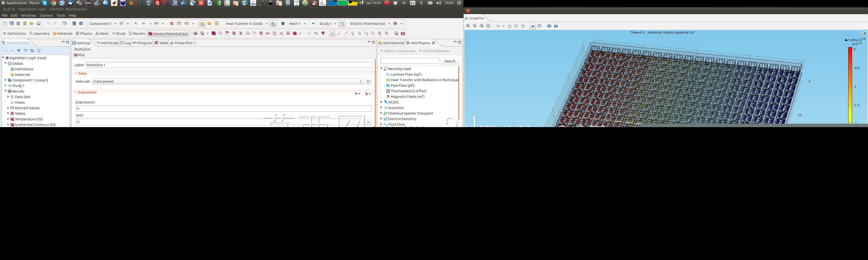868x260 pixels.
Task: Switch Graphics view to XY plane
Action: coord(510,26)
